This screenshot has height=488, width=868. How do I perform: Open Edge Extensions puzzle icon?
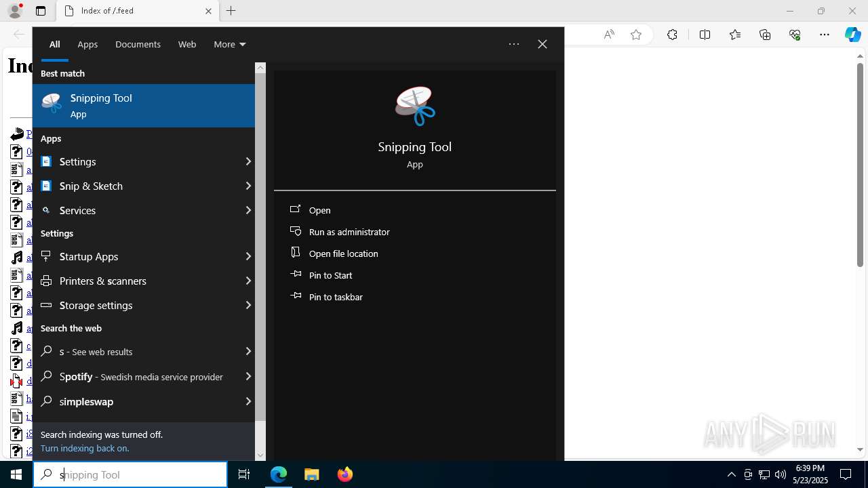672,35
